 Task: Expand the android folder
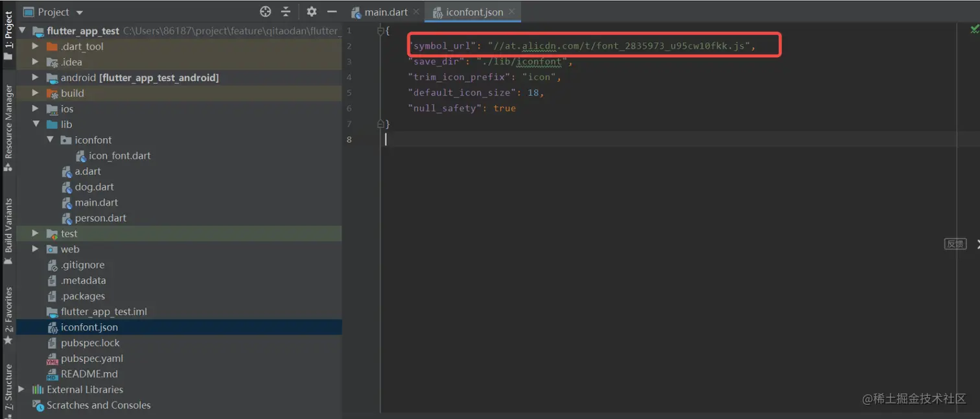pyautogui.click(x=36, y=77)
